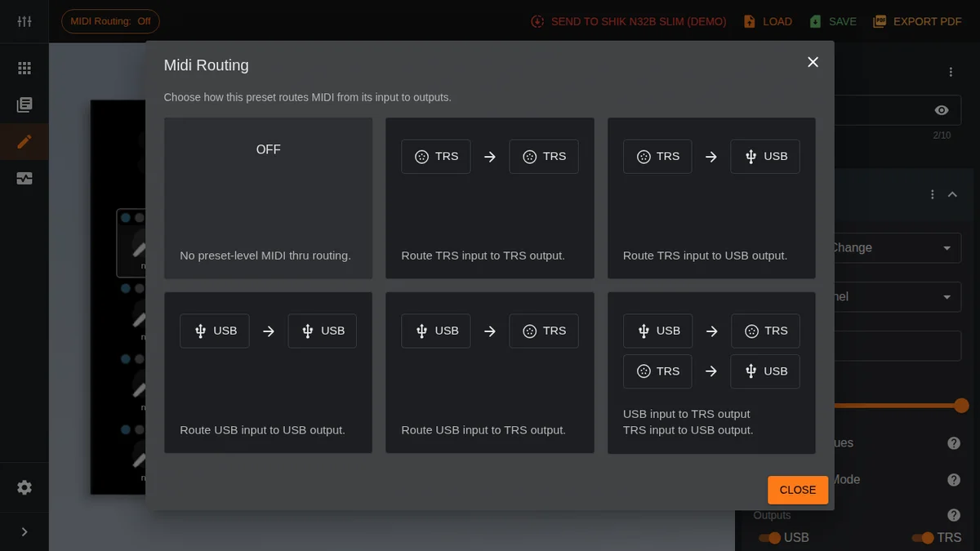Open the presets library icon in sidebar
The image size is (980, 551).
[x=24, y=105]
